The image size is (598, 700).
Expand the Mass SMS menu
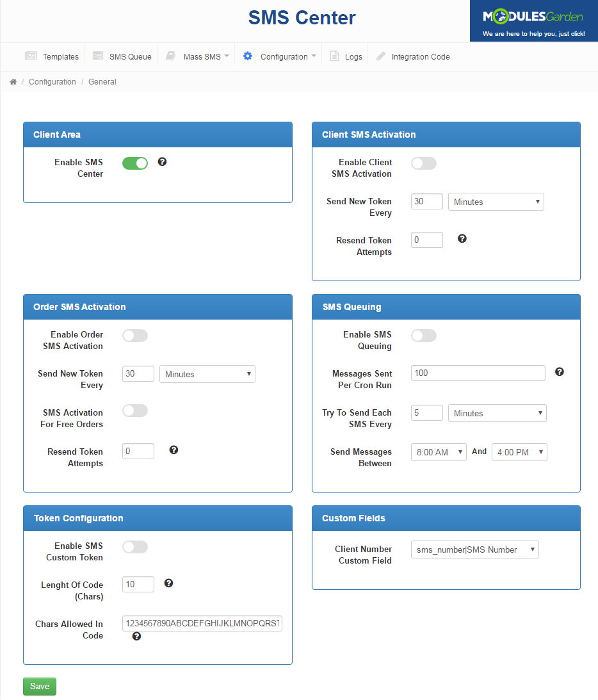[x=198, y=56]
